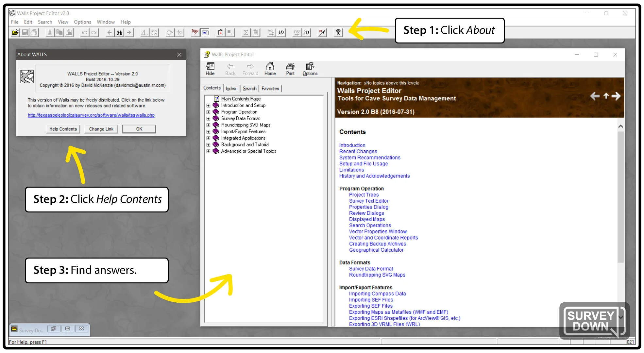Expand the Survey Data Format node
The height and width of the screenshot is (353, 644).
tap(208, 119)
